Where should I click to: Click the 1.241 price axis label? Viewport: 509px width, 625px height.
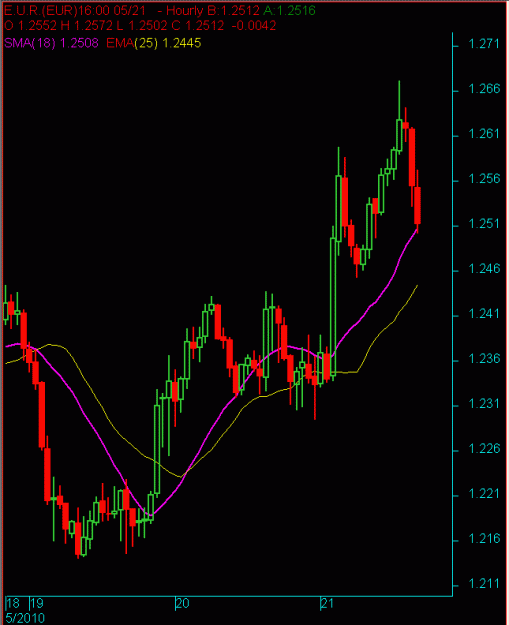click(484, 314)
